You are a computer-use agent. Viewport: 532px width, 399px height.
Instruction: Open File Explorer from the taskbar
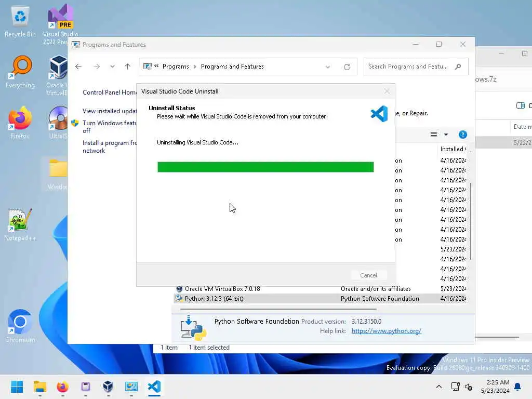coord(39,387)
